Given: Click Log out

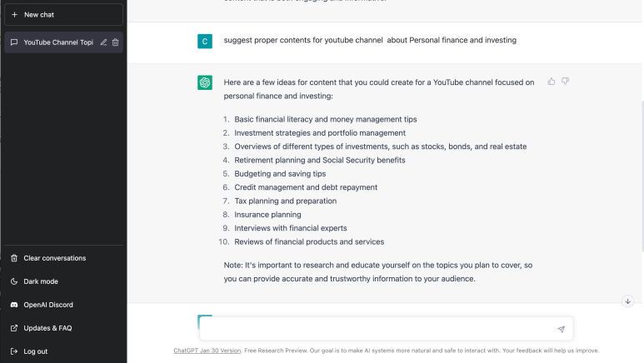Looking at the screenshot, I should [36, 351].
